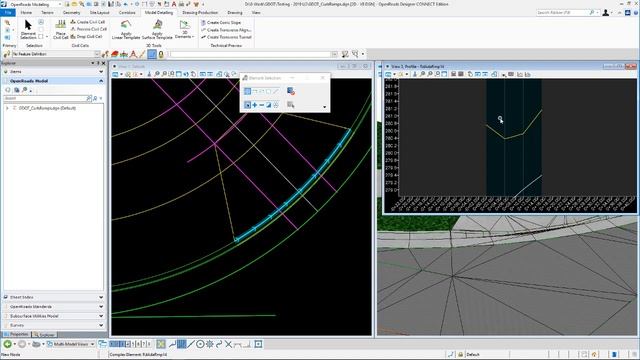Switch to the Corridors ribbon tab
This screenshot has height=360, width=640.
(127, 13)
